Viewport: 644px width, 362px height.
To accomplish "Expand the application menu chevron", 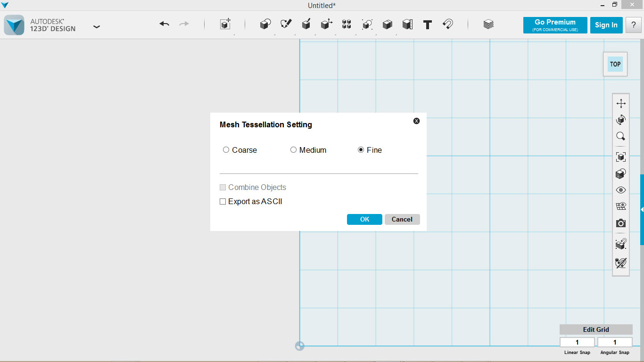I will coord(97,27).
